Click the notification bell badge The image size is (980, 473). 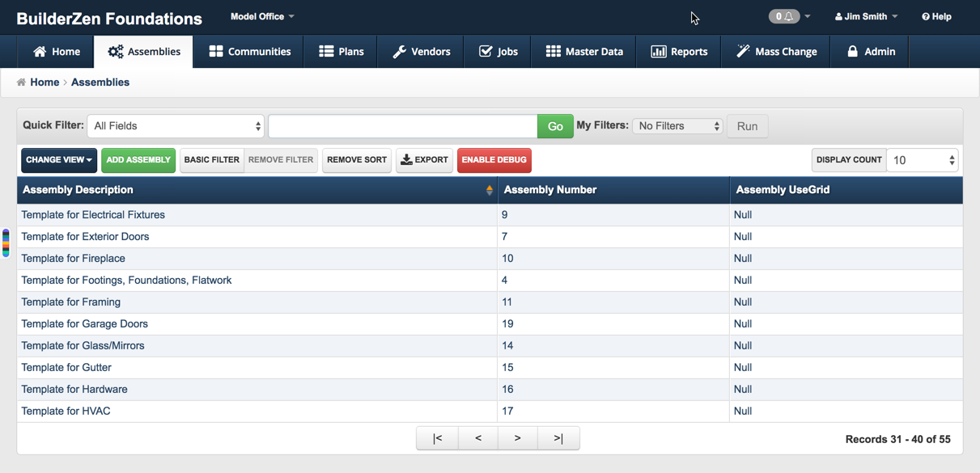[x=783, y=16]
